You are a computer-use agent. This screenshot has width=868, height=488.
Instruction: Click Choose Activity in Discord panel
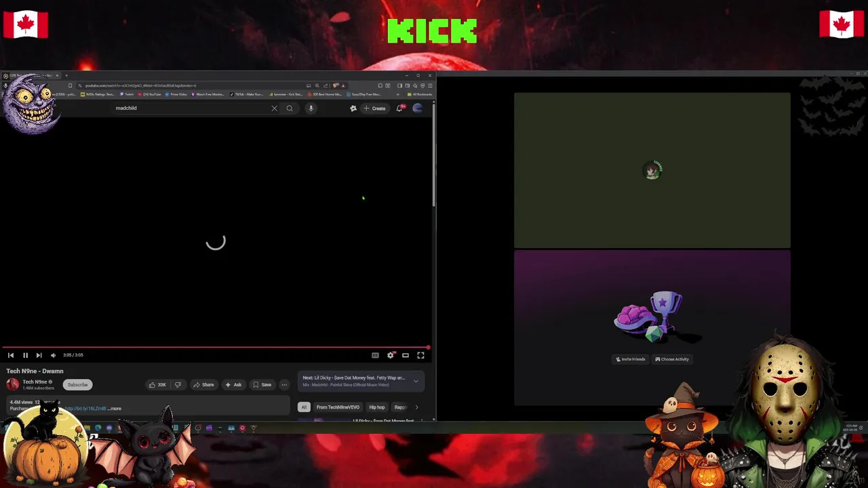tap(672, 359)
